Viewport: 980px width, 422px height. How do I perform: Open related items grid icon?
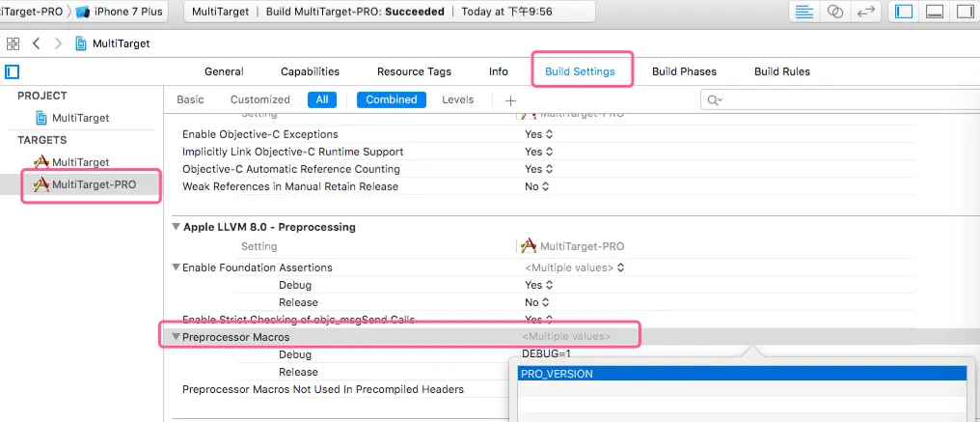point(13,43)
